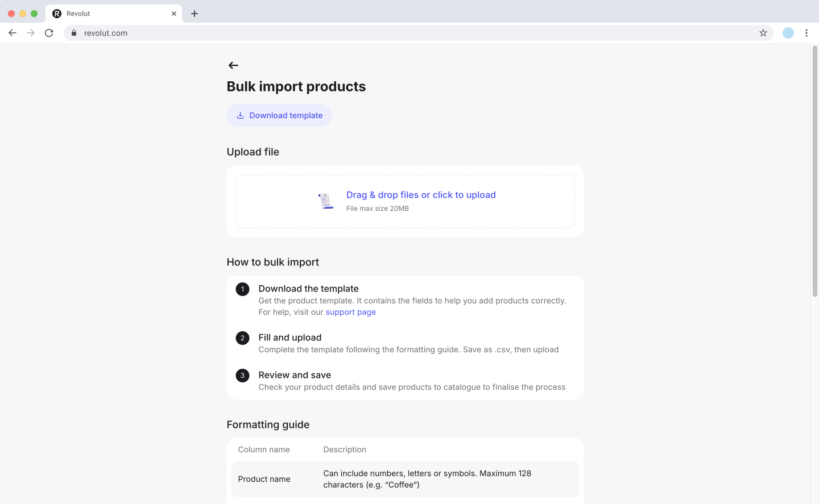
Task: Select the Revolut browser tab
Action: [x=108, y=14]
